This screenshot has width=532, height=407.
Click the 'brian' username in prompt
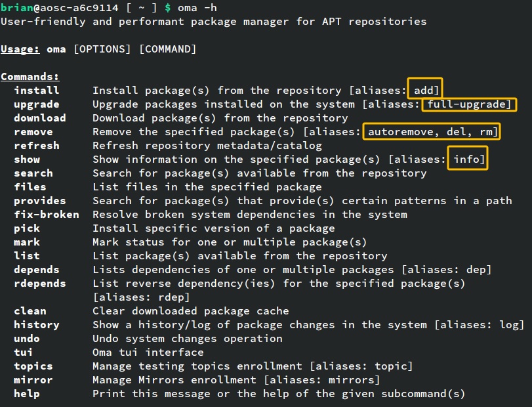click(16, 7)
